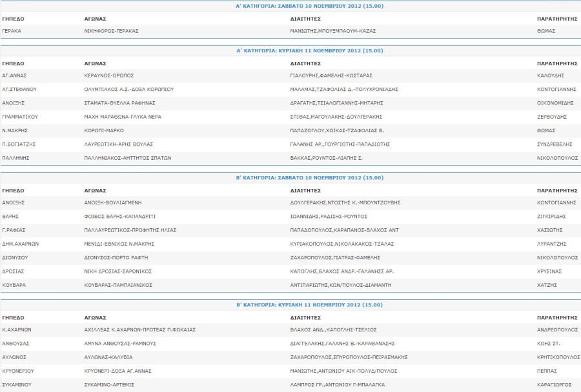
Task: Select the ΝΙΚΗΦΟΡΟΣ-ΓΕΡΑΚΑΣ match row
Action: pos(290,31)
